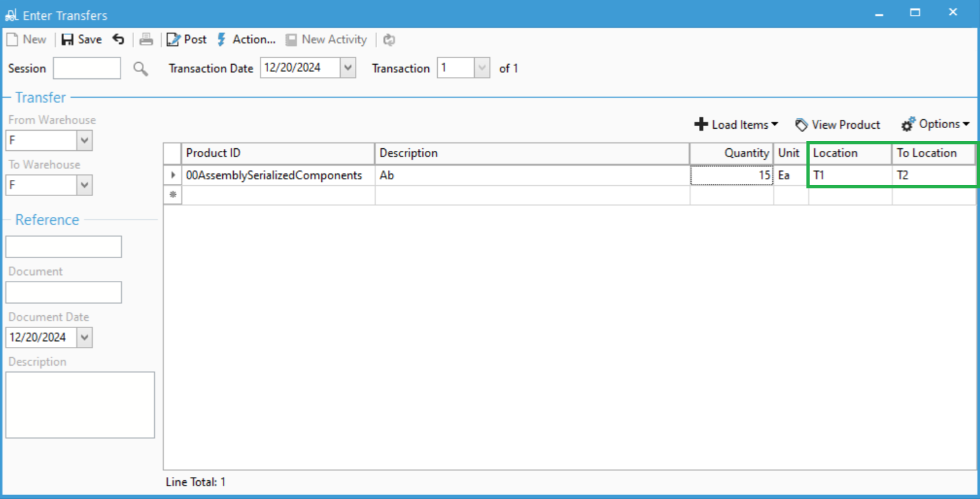Click the Save disk icon

(68, 39)
